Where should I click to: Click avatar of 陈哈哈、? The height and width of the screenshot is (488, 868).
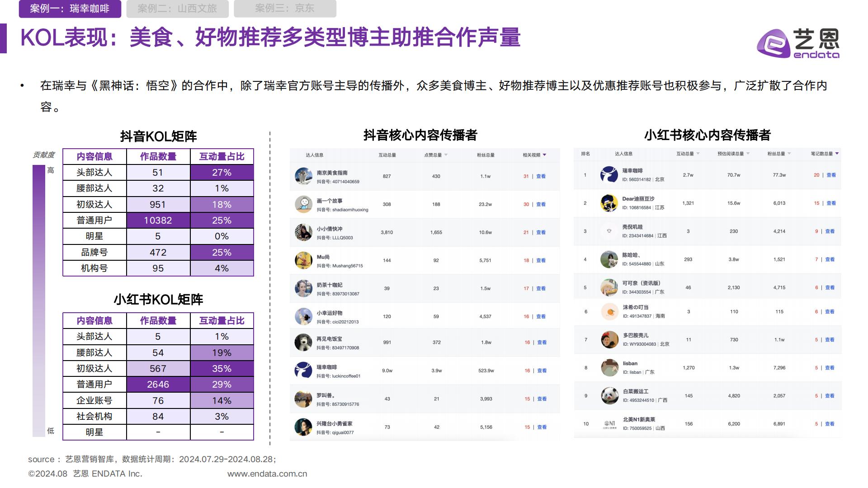coord(609,259)
